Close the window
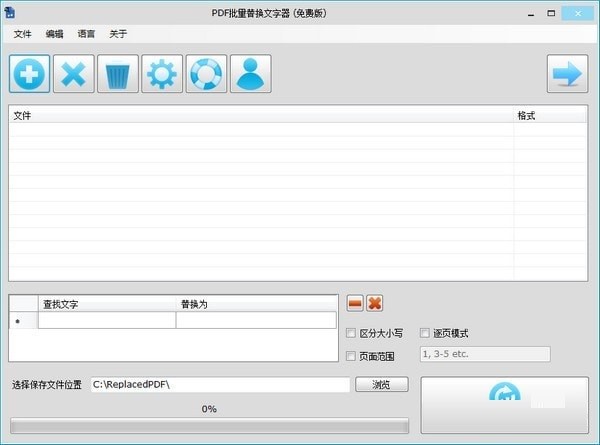 coord(578,14)
